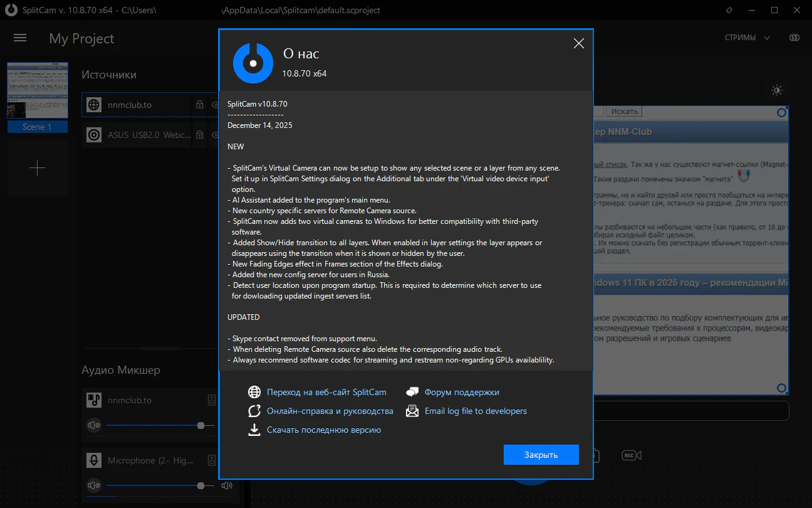812x508 pixels.
Task: Click the Закрыть button
Action: tap(541, 455)
